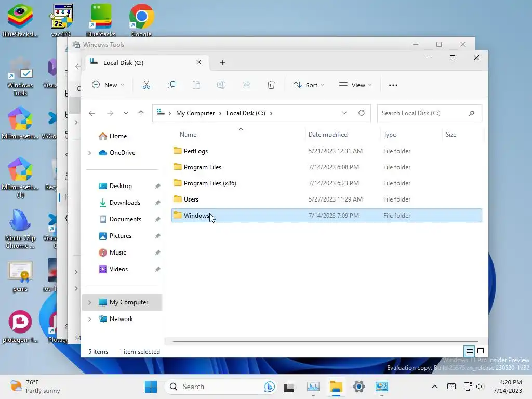Click the search magnifier icon
This screenshot has width=532, height=399.
(x=472, y=113)
